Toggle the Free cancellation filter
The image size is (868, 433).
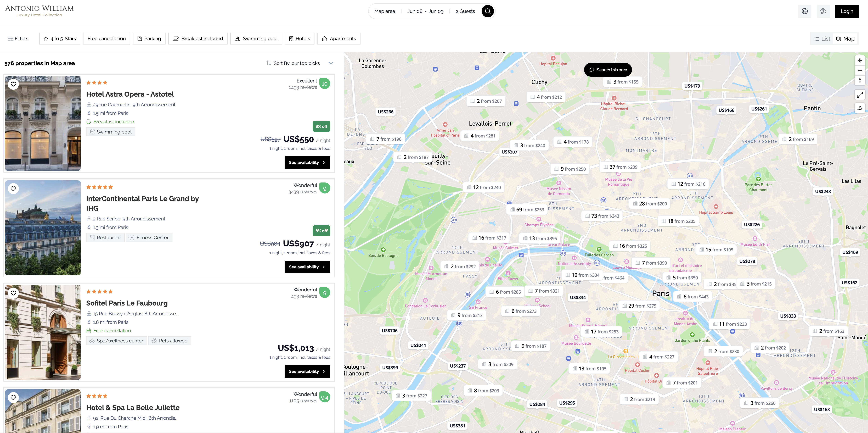[x=106, y=38]
